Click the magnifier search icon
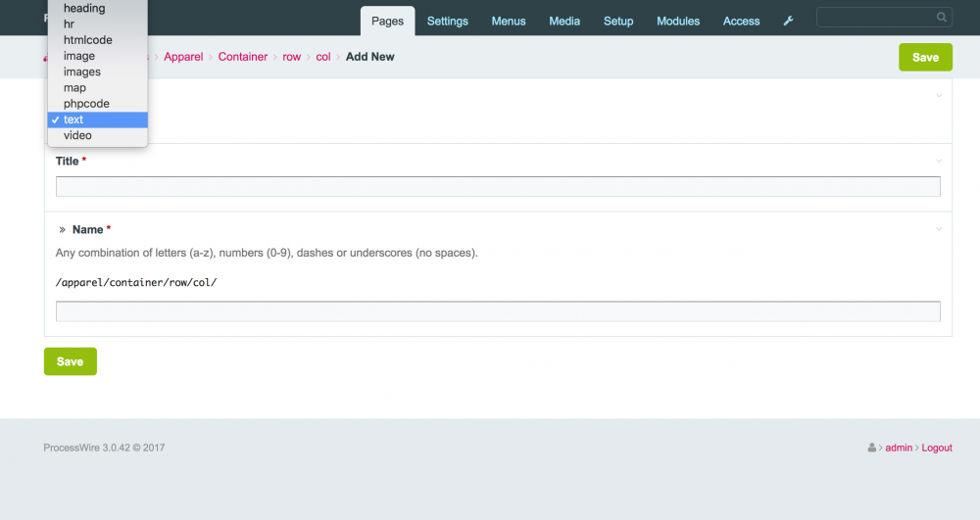Image resolution: width=980 pixels, height=520 pixels. (942, 18)
